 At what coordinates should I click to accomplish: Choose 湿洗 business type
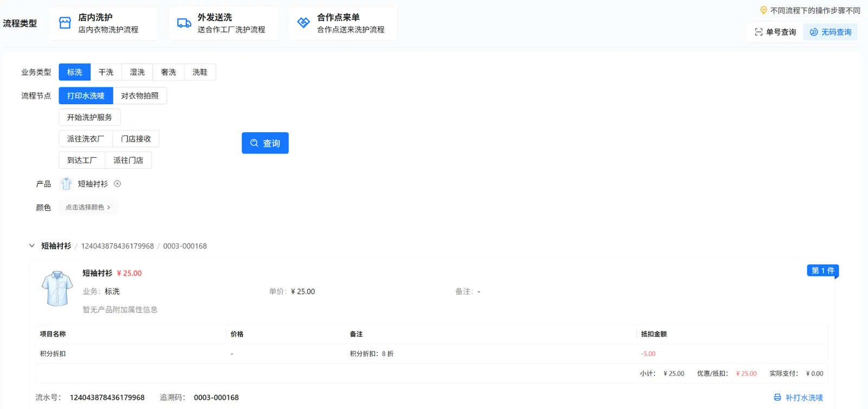point(137,72)
